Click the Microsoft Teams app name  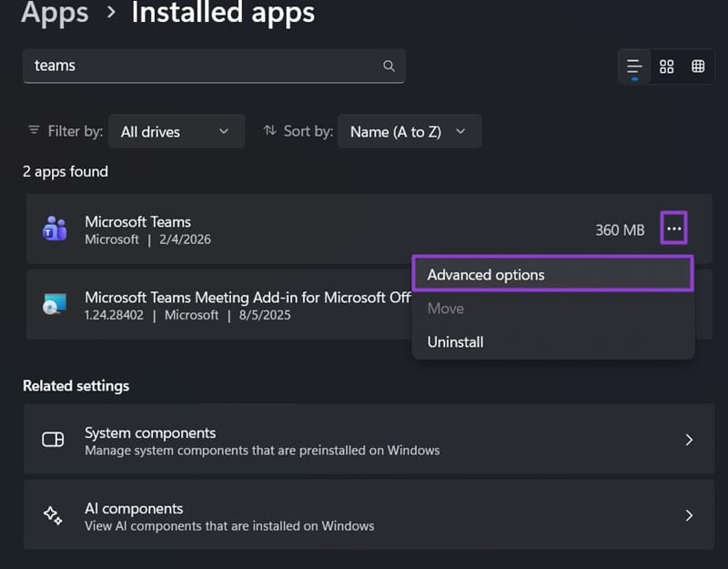click(137, 221)
